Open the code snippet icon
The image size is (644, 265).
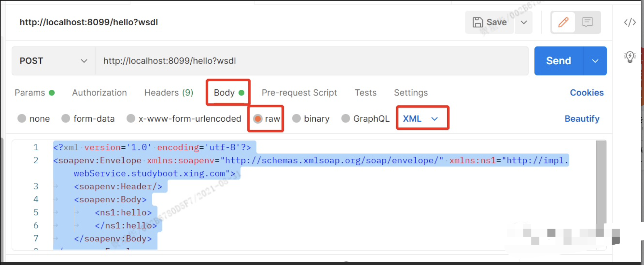(630, 22)
